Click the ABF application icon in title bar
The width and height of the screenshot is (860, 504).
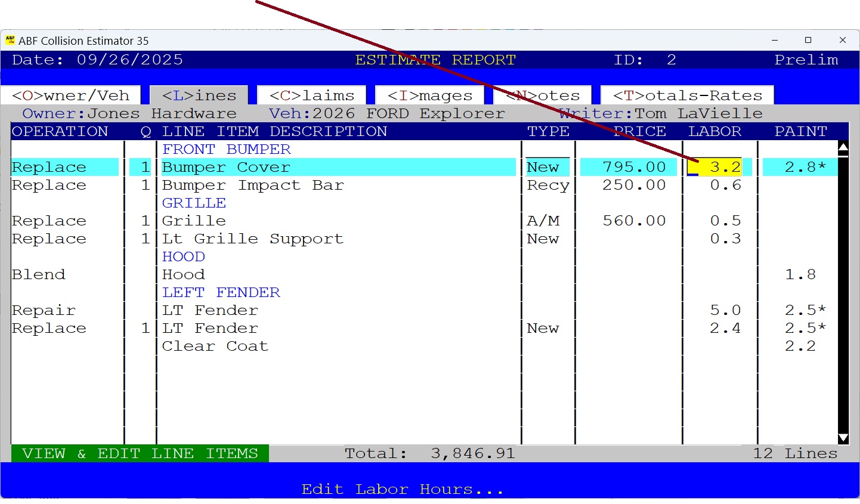pos(11,41)
